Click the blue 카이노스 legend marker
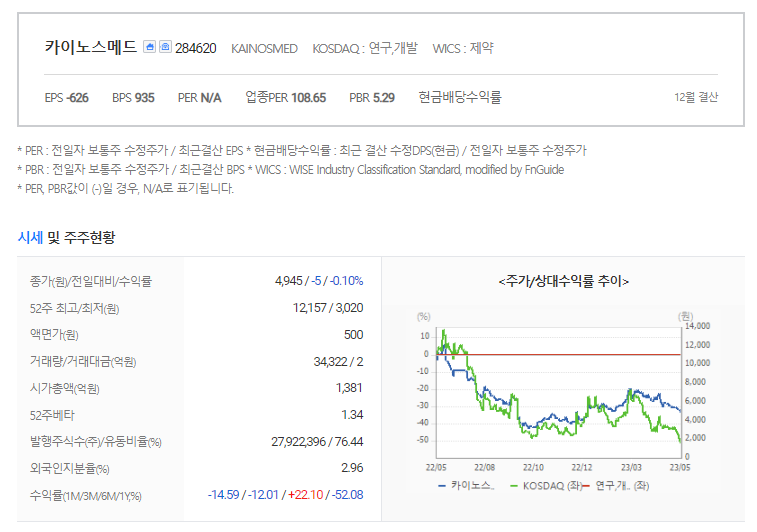The height and width of the screenshot is (532, 757). pyautogui.click(x=442, y=486)
